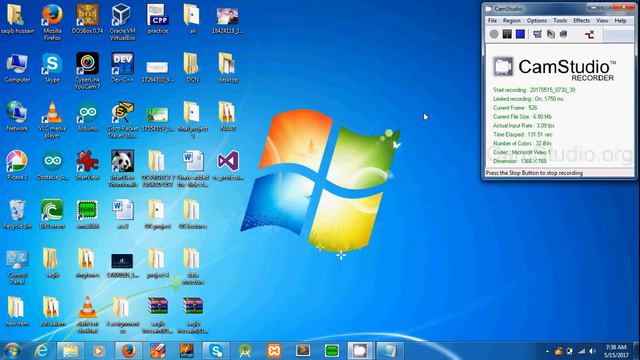640x360 pixels.
Task: Select the VLC media player desktop shortcut
Action: [x=52, y=120]
